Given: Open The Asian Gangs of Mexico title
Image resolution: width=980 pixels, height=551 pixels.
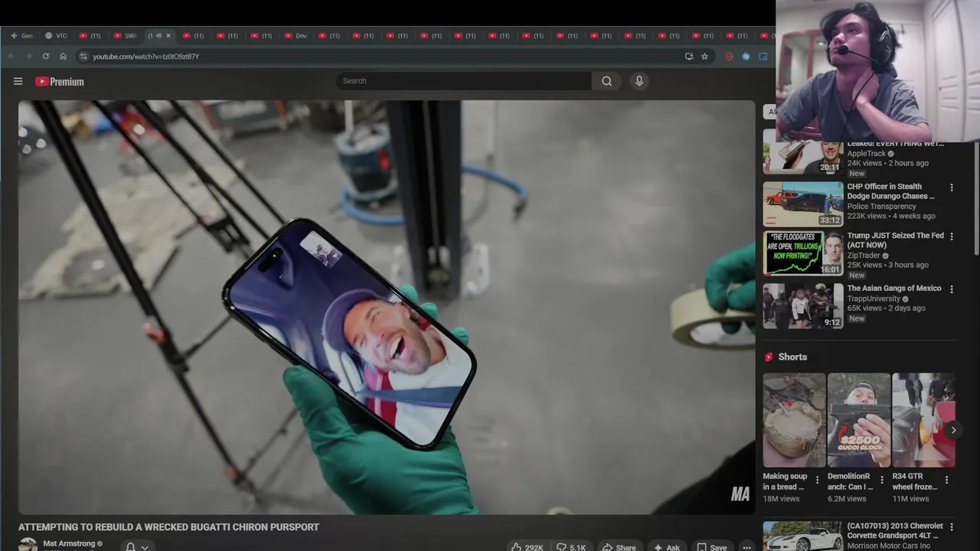Looking at the screenshot, I should coord(894,289).
